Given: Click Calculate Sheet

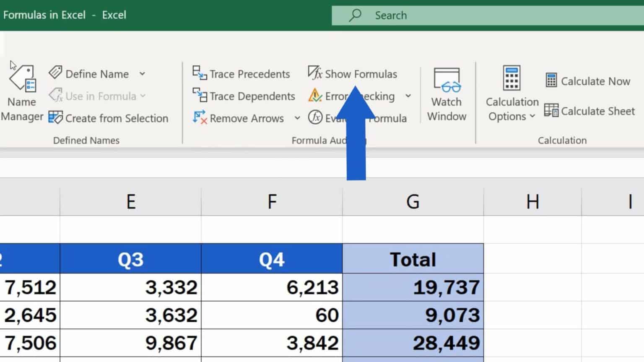Looking at the screenshot, I should pyautogui.click(x=589, y=111).
